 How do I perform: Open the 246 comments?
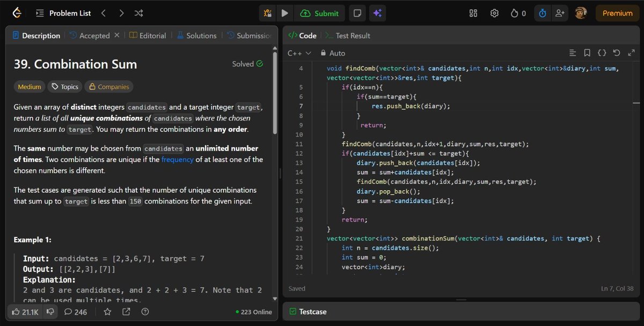pyautogui.click(x=75, y=311)
